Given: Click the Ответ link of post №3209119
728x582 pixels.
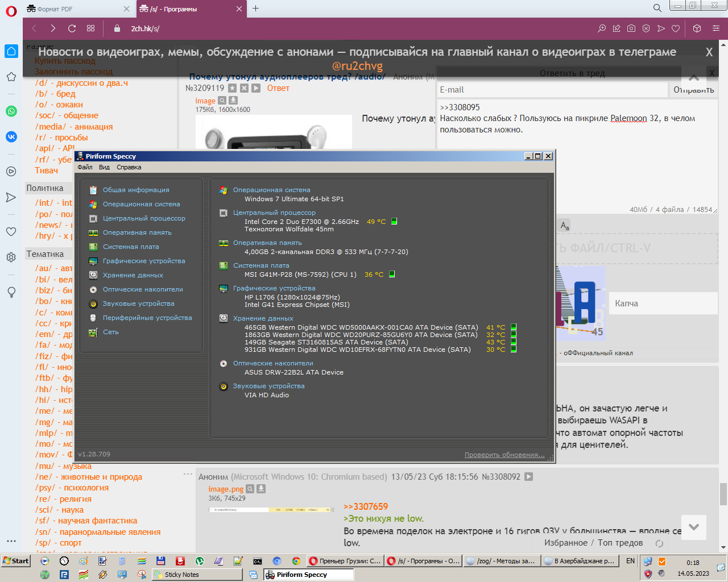Looking at the screenshot, I should (x=278, y=88).
